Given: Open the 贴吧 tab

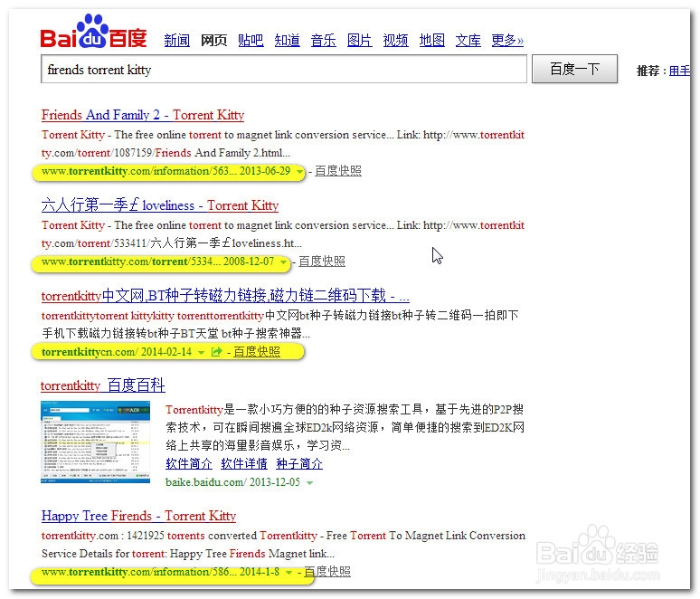Looking at the screenshot, I should coord(251,40).
